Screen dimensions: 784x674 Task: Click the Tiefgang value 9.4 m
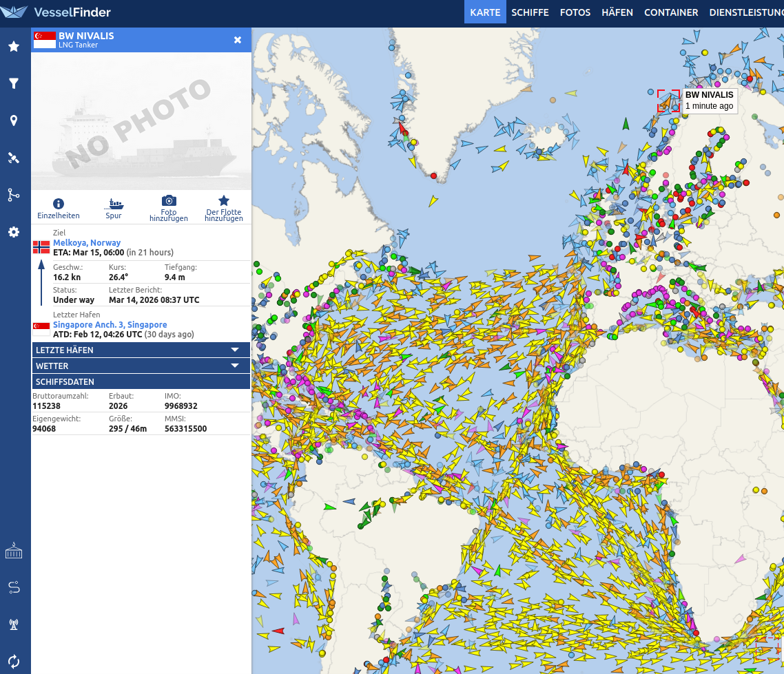pyautogui.click(x=174, y=277)
